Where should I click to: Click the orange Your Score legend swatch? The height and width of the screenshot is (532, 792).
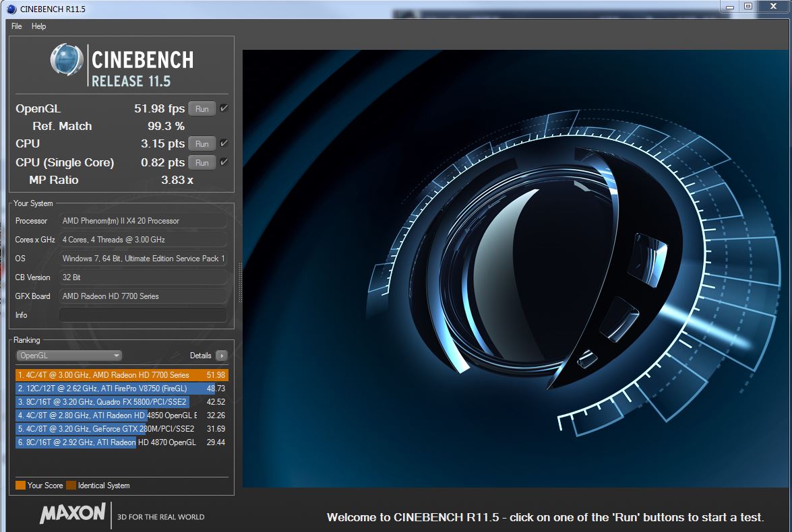[20, 486]
